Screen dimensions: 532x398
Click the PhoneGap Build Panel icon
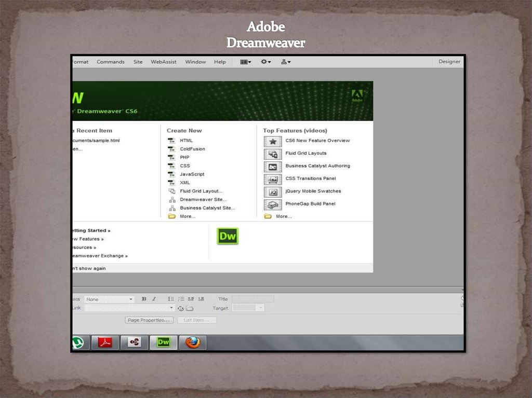coord(273,204)
